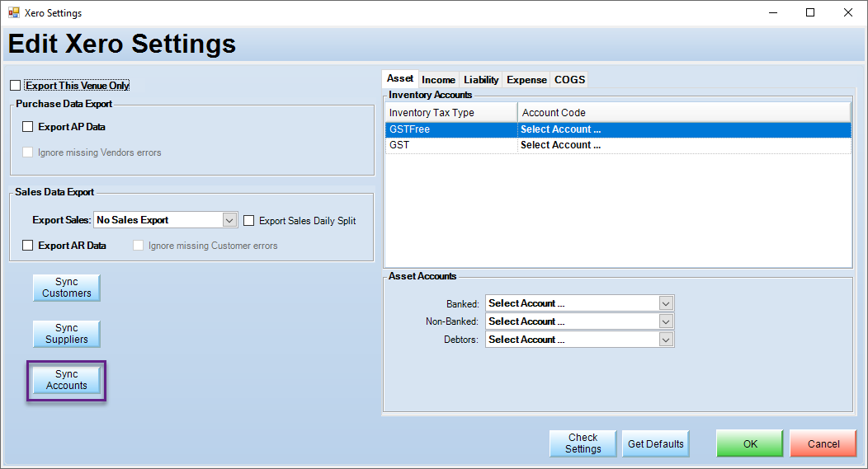Maximize the Xero Settings window
868x469 pixels.
pos(810,12)
